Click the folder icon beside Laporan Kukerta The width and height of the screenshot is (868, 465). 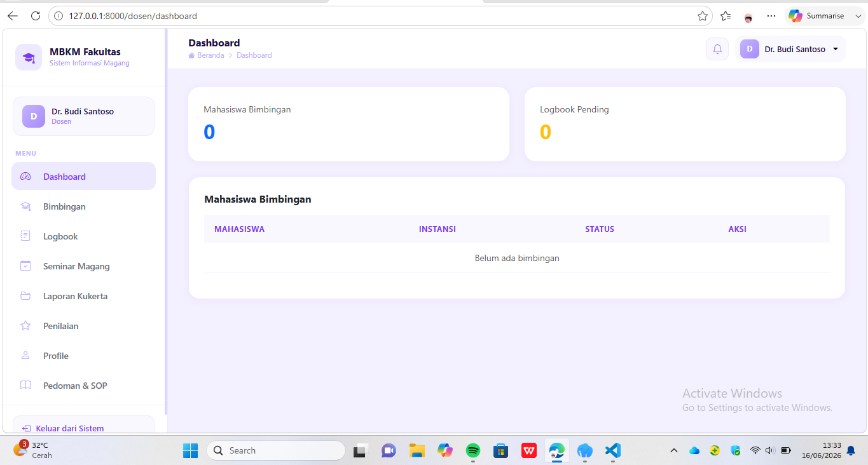25,296
